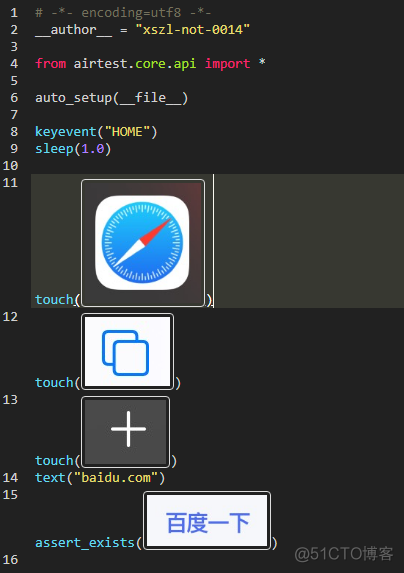Viewport: 404px width, 573px height.
Task: Click the "from airtest.core.api import" line
Action: coord(150,64)
